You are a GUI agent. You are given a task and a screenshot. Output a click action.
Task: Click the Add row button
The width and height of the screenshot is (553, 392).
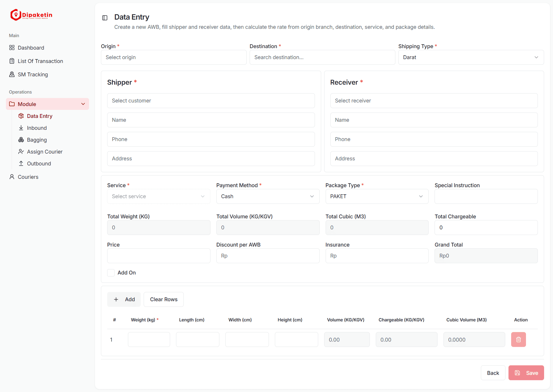(x=124, y=299)
